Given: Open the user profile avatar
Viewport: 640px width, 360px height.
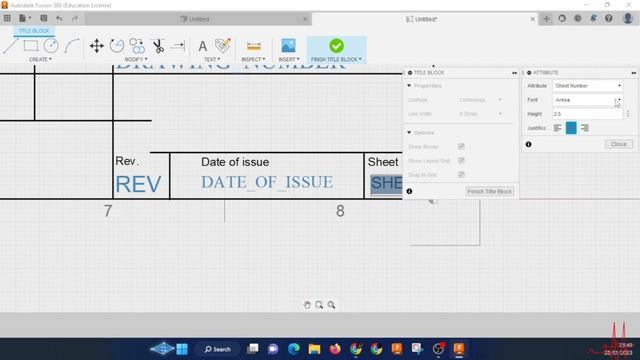Looking at the screenshot, I should [x=628, y=18].
